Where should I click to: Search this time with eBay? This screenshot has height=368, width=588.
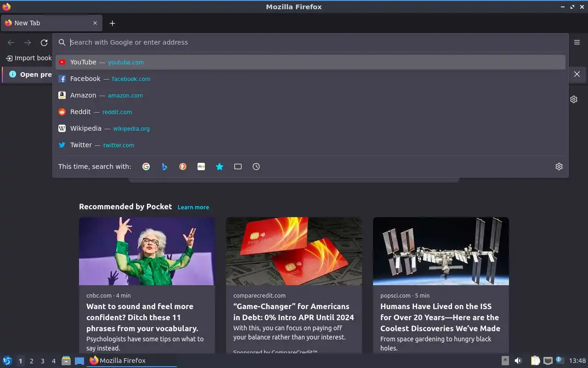point(201,167)
